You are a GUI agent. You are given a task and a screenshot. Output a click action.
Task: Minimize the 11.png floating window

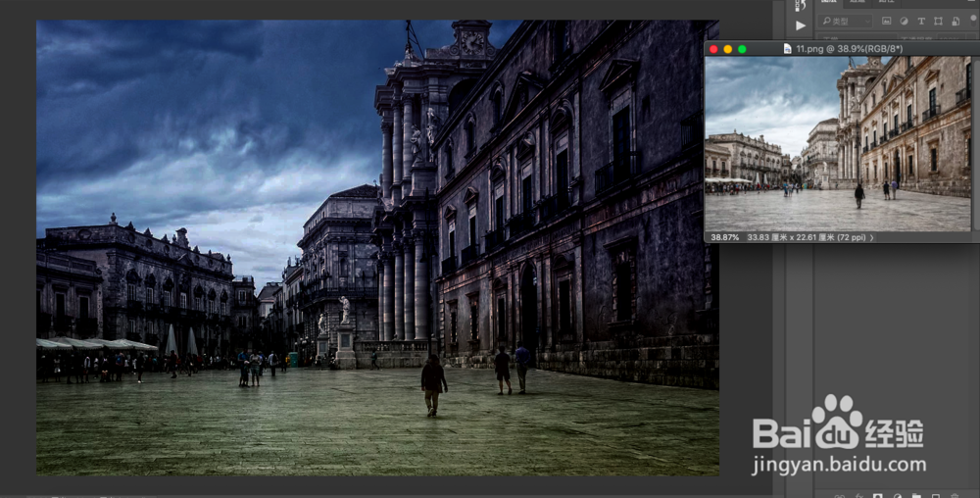(727, 49)
